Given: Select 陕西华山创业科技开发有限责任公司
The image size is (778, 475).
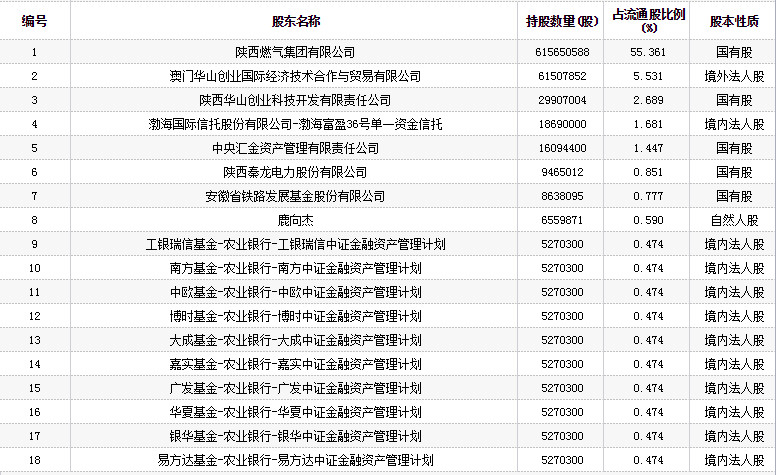Looking at the screenshot, I should [295, 100].
